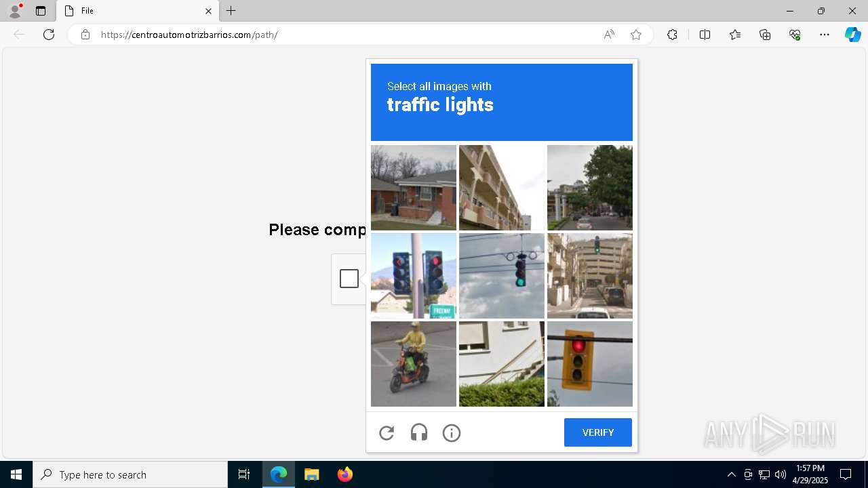
Task: Switch to audio challenge headphones icon
Action: click(x=419, y=433)
